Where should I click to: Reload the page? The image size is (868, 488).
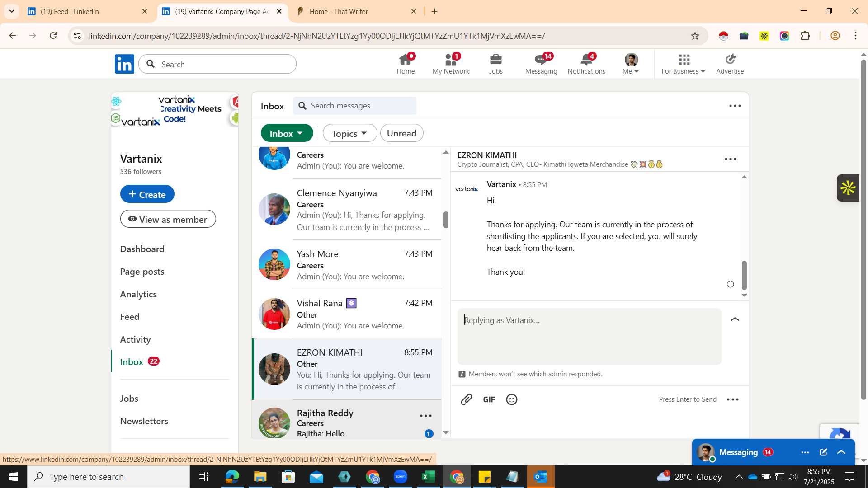(x=53, y=36)
